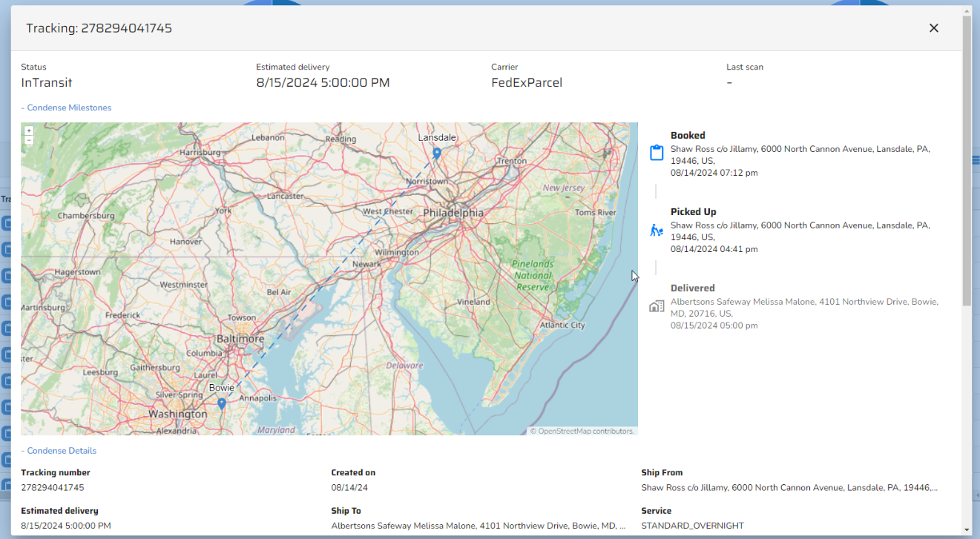The height and width of the screenshot is (539, 980).
Task: Click the Delivered milestone title
Action: (693, 288)
